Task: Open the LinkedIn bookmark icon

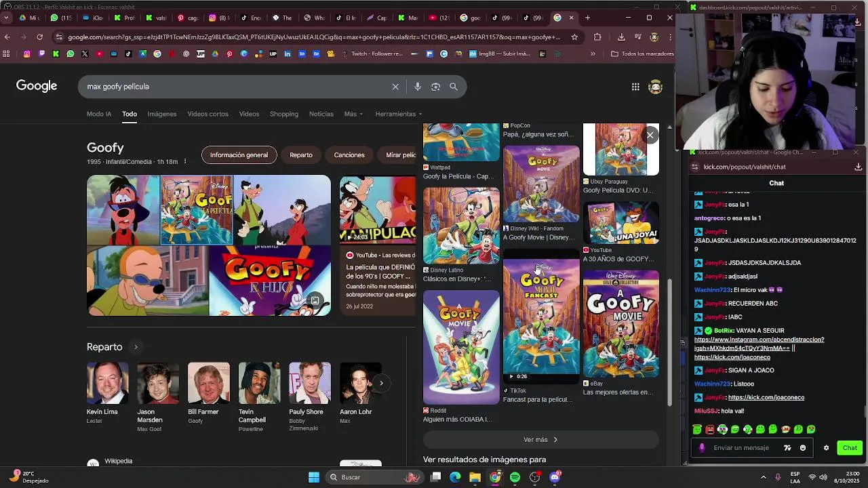Action: (x=288, y=54)
